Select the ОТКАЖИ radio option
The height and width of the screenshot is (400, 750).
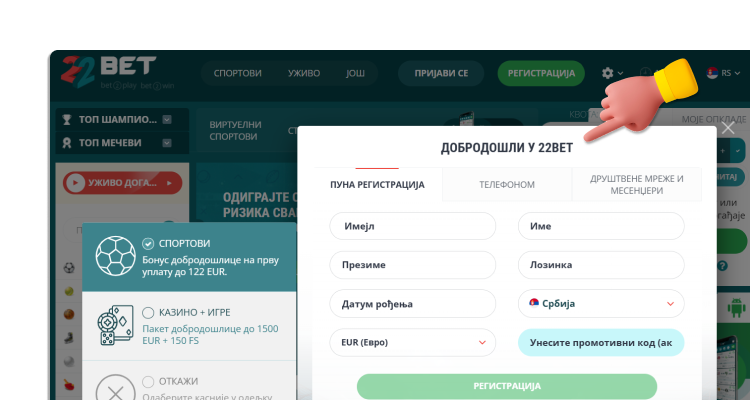148,381
